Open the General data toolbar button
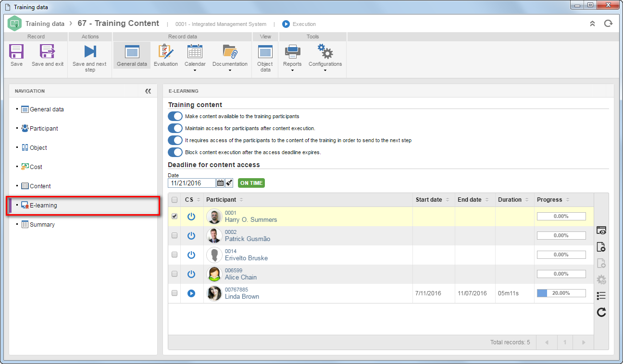This screenshot has width=623, height=364. tap(132, 55)
